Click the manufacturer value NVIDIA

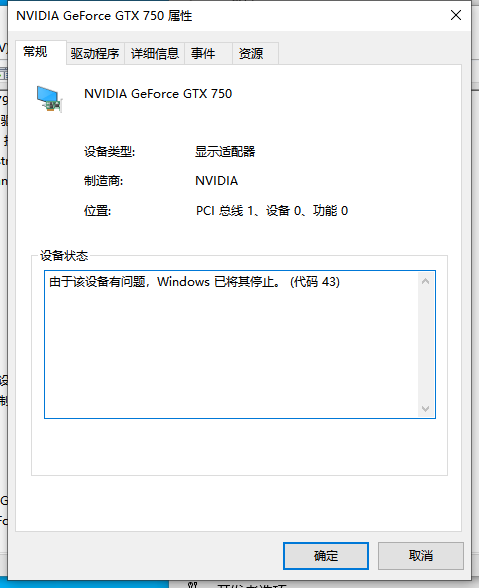tap(216, 181)
